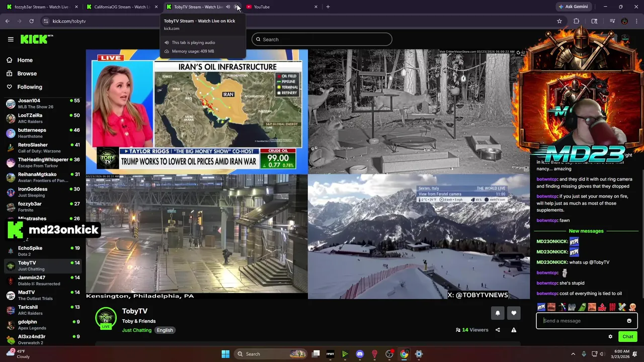Open TheHealingWhisperer channel in sidebar
The width and height of the screenshot is (644, 362).
[43, 162]
